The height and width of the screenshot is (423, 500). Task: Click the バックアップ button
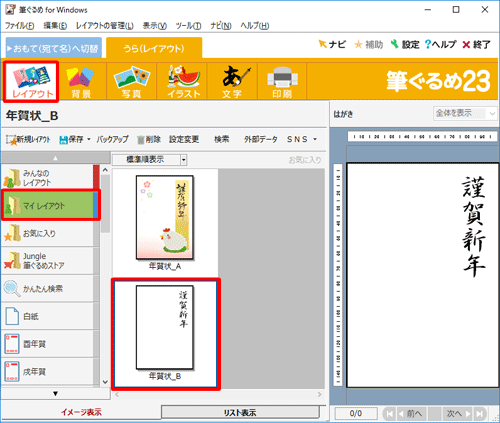112,139
